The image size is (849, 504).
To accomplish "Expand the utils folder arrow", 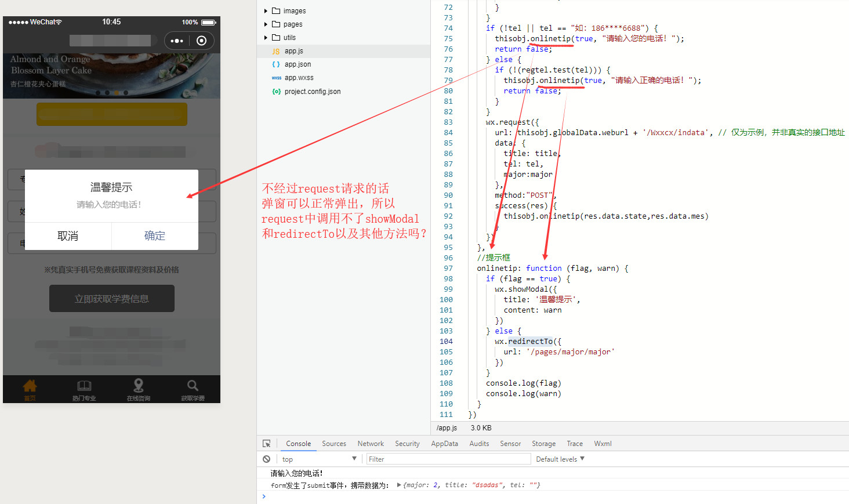I will tap(266, 38).
